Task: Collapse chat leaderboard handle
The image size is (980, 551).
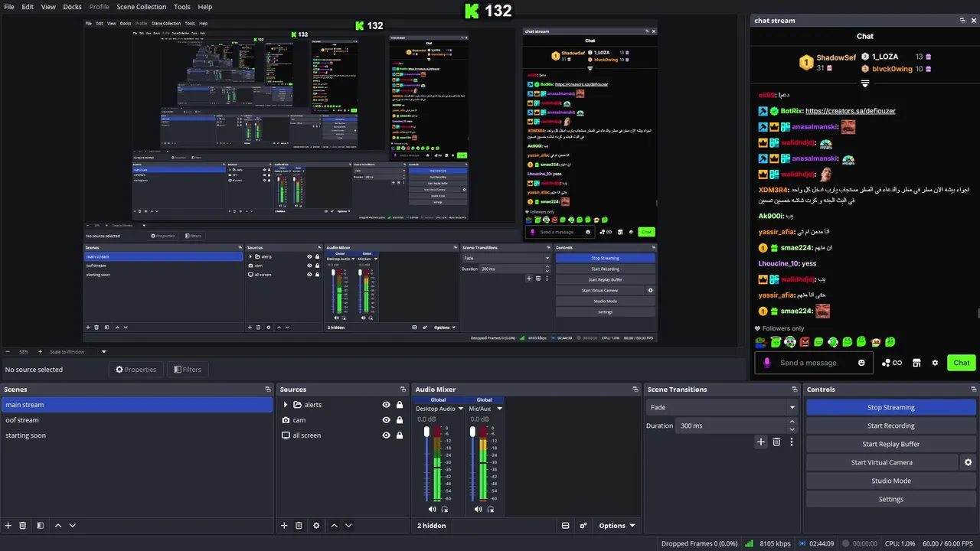Action: point(865,83)
